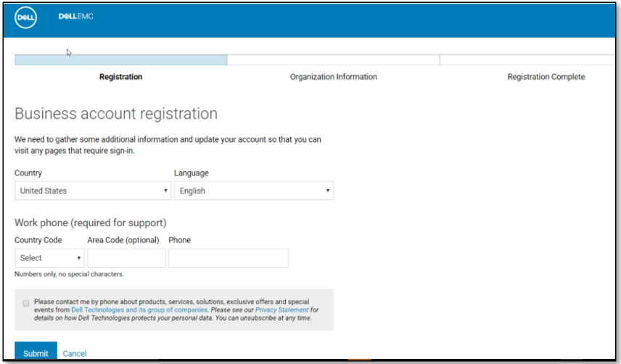Click the Cancel link
621x364 pixels.
(75, 354)
